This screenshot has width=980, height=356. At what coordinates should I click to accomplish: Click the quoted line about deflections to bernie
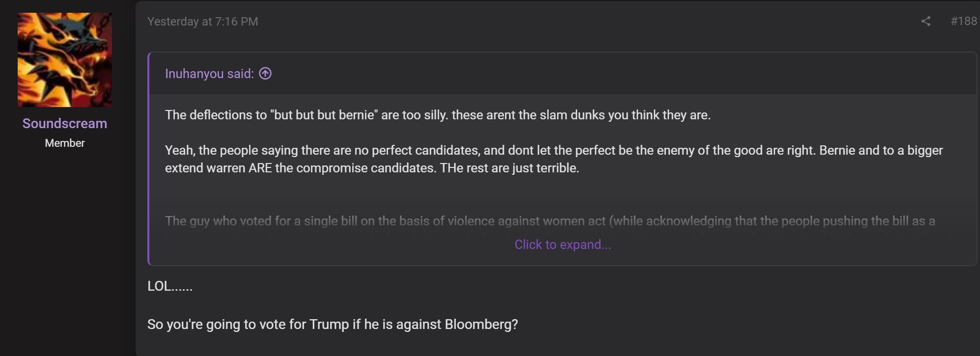click(438, 115)
